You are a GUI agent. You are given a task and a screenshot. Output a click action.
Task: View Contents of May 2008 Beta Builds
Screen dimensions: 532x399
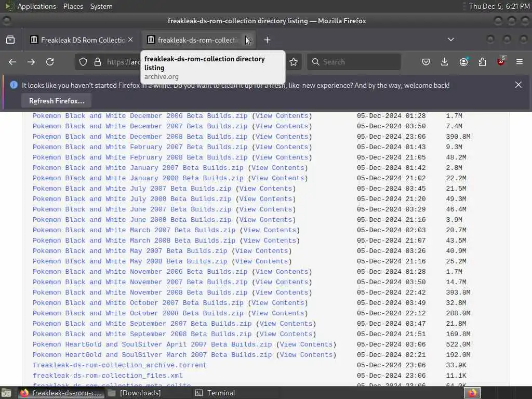[261, 261]
